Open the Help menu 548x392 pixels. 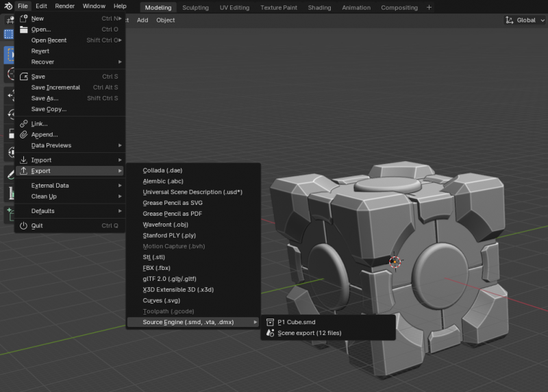120,6
